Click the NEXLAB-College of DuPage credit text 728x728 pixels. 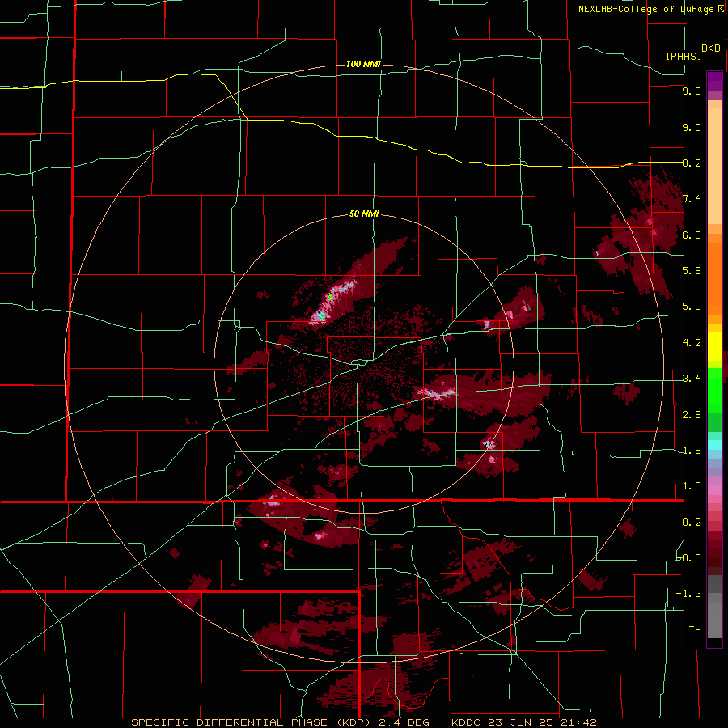pos(650,9)
